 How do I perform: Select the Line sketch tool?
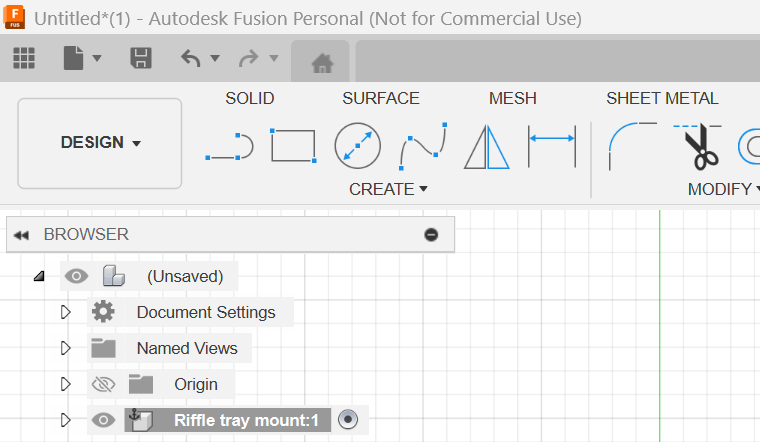click(x=229, y=147)
